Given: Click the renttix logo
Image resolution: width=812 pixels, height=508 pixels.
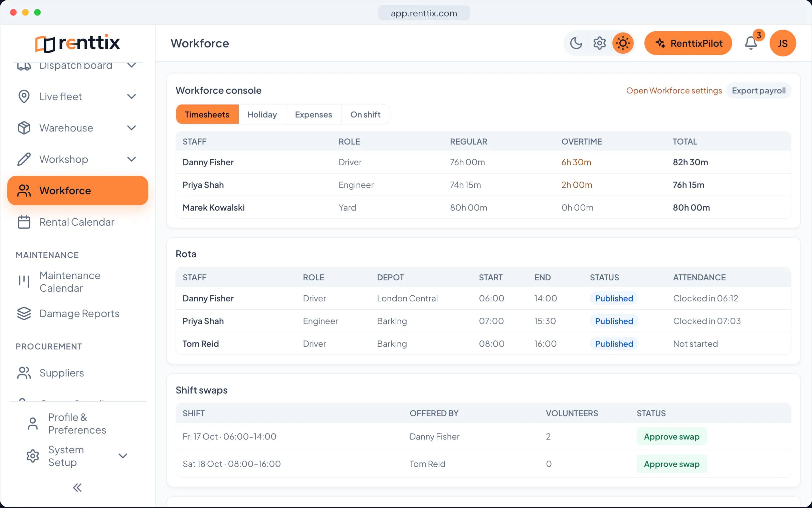Looking at the screenshot, I should tap(78, 43).
